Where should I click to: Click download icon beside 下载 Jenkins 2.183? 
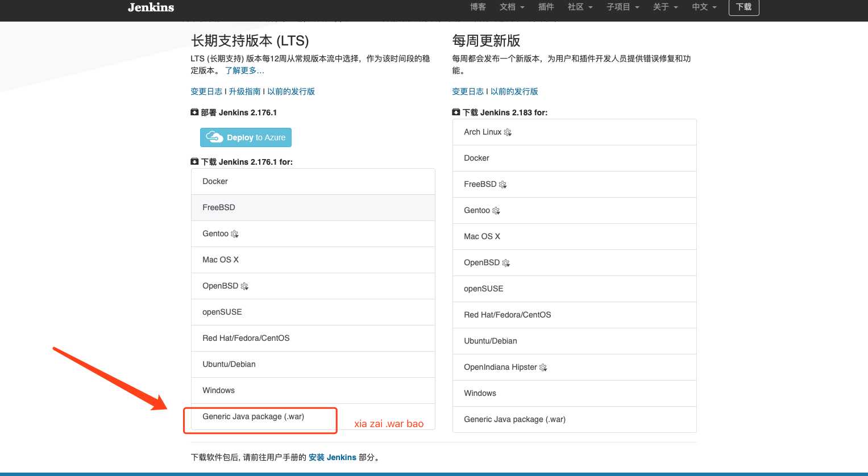456,112
